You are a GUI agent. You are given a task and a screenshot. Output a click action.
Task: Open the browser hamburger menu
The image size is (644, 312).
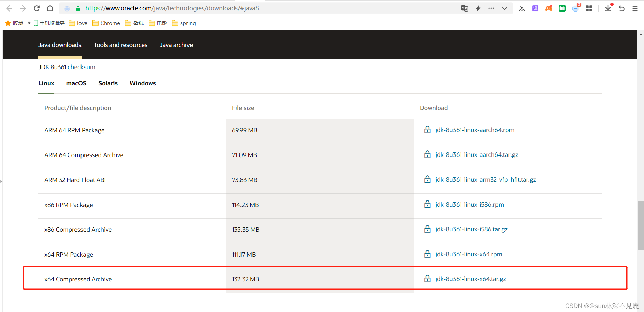coord(635,8)
